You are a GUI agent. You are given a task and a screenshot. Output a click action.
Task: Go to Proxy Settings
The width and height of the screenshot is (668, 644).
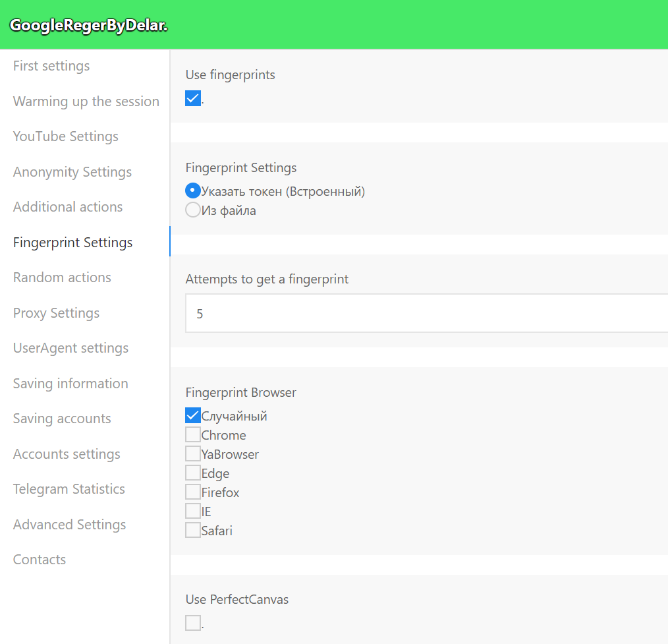(56, 313)
